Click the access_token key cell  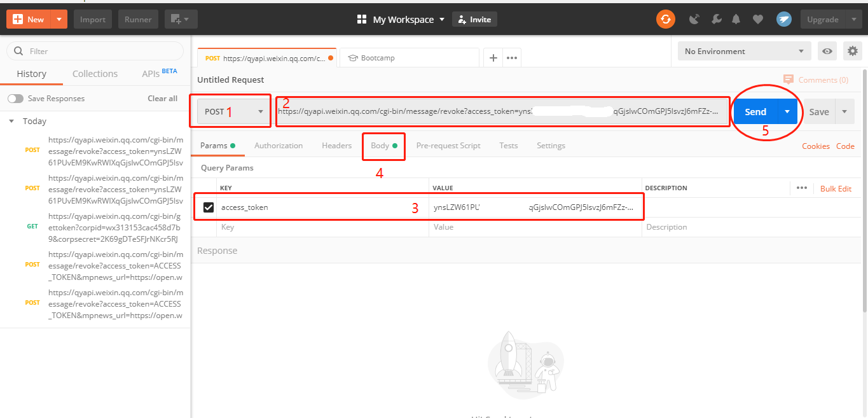(x=322, y=207)
